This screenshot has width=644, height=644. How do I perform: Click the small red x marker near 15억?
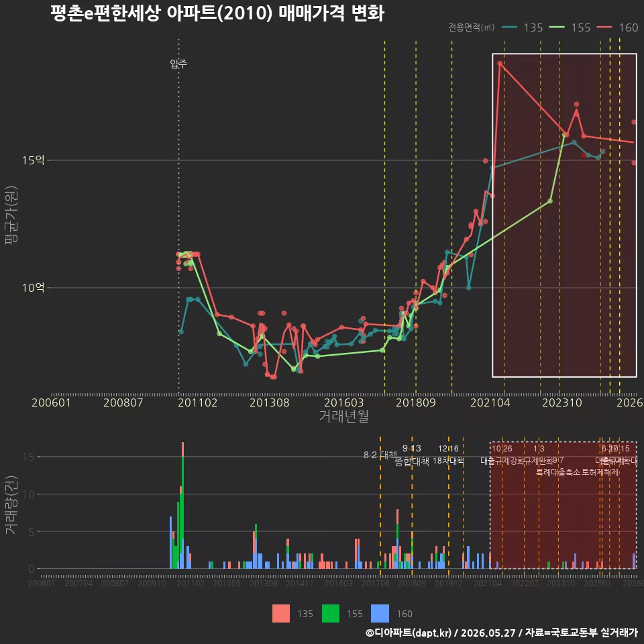pyautogui.click(x=583, y=155)
